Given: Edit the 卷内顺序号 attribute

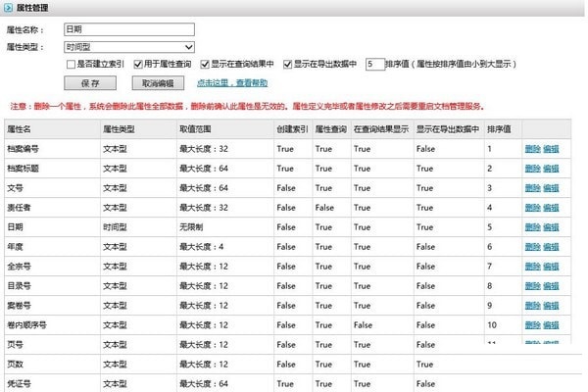Looking at the screenshot, I should (x=551, y=324).
